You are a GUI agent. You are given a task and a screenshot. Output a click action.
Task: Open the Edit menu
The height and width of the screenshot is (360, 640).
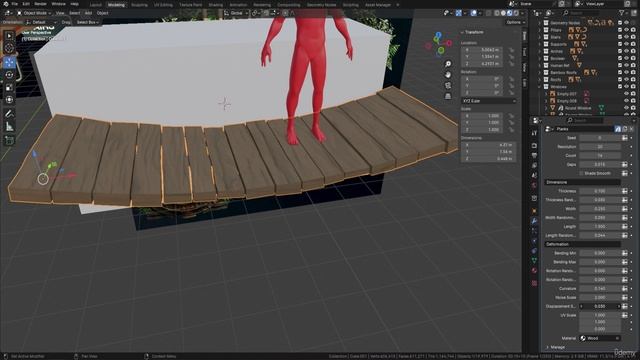pyautogui.click(x=26, y=4)
